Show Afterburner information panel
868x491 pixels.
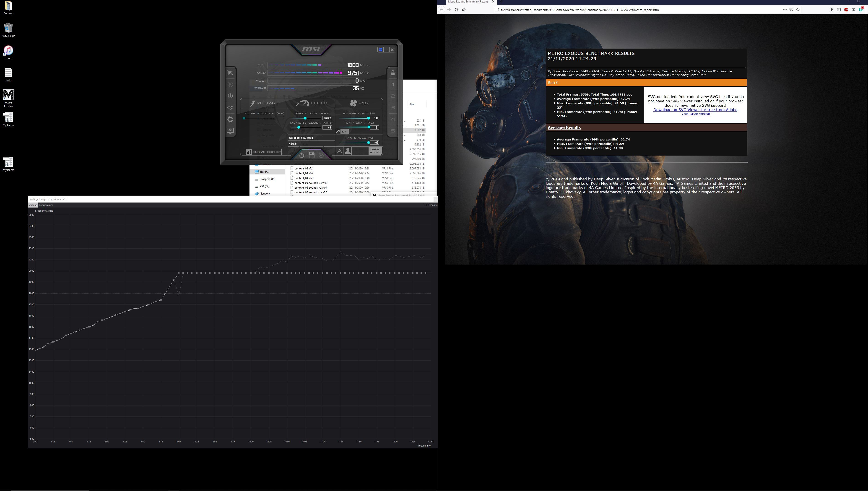pos(230,96)
